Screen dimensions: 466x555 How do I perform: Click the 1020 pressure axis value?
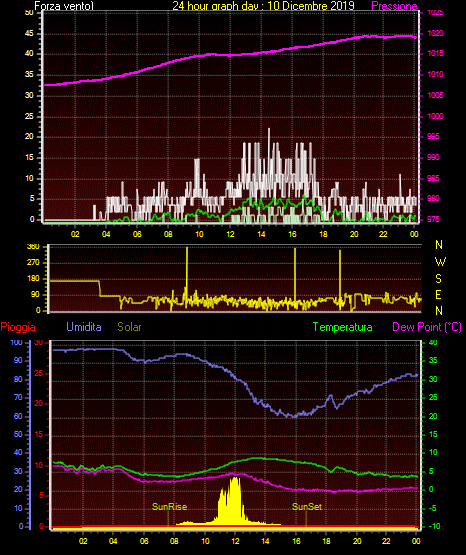pyautogui.click(x=435, y=33)
